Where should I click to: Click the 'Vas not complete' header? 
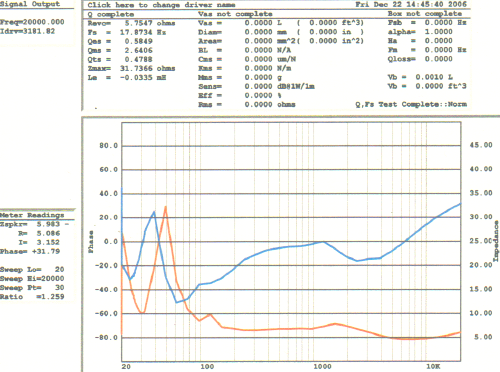235,14
